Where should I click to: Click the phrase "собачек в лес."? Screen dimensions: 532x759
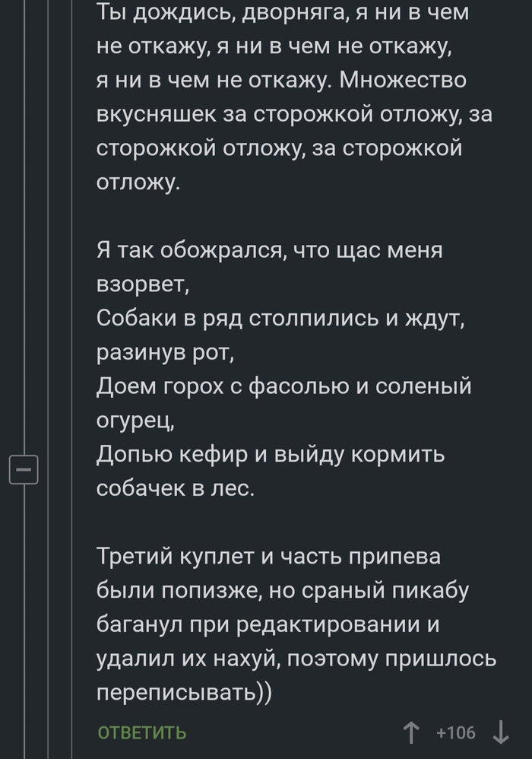point(176,489)
